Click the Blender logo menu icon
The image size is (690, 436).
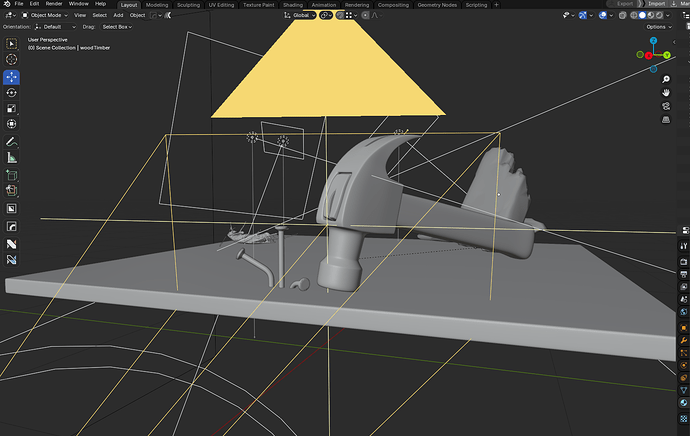7,4
